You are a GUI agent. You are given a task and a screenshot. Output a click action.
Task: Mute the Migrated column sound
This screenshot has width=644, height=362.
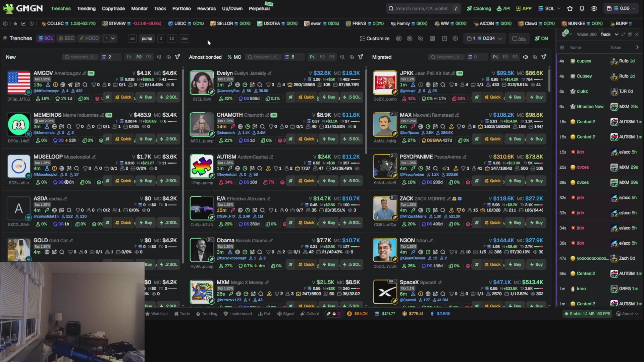526,57
